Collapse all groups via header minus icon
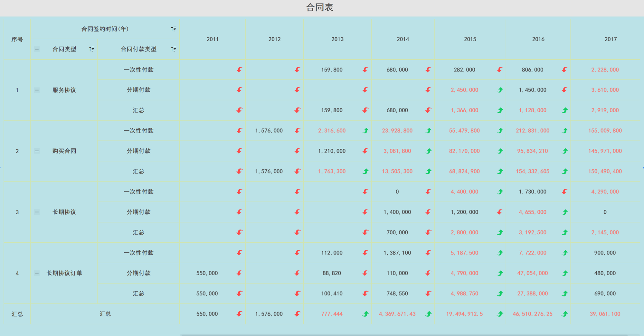 click(x=37, y=49)
